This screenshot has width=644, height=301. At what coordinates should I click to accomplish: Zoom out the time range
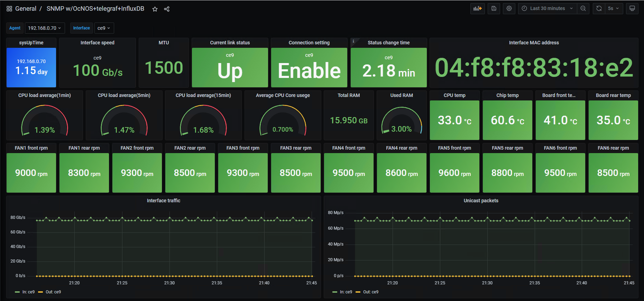(583, 9)
